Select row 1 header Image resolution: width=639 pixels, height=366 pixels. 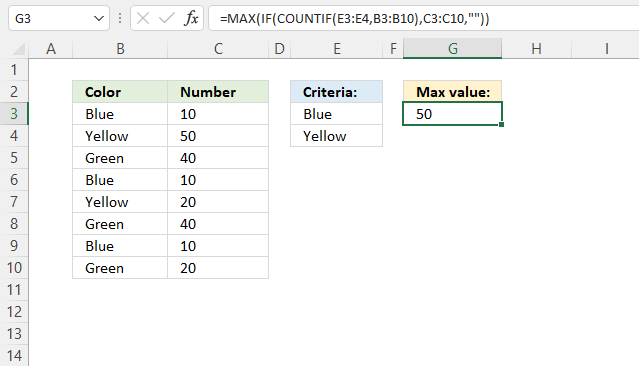click(x=14, y=70)
